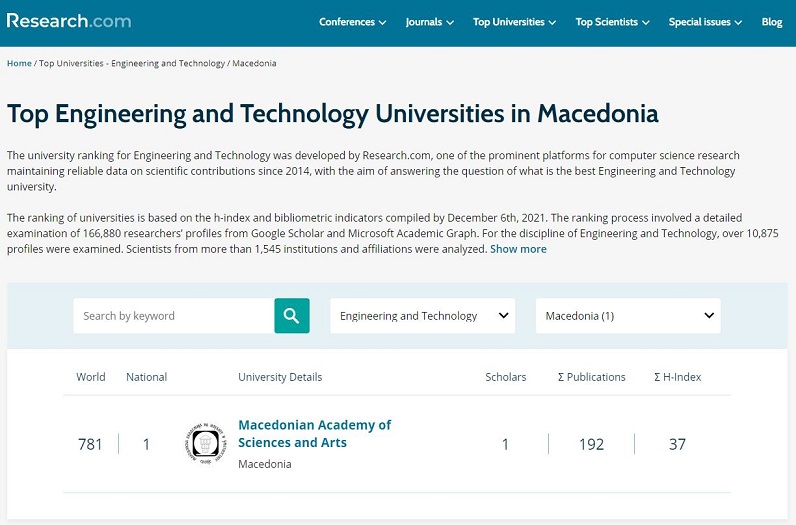Click the World rank column header
This screenshot has height=525, width=796.
(91, 377)
